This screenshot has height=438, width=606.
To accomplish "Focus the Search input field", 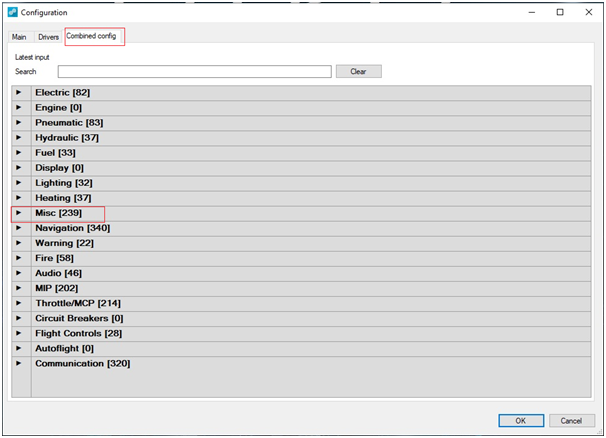I will [x=194, y=71].
